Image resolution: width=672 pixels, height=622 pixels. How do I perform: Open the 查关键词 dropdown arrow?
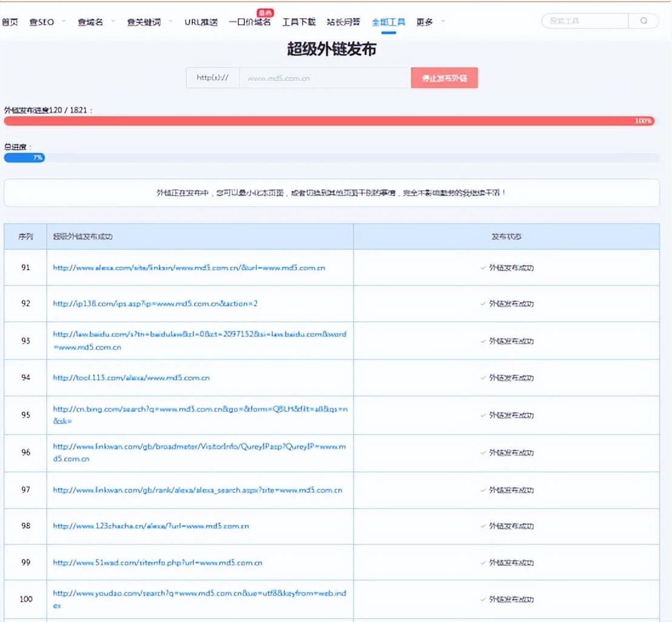[170, 21]
